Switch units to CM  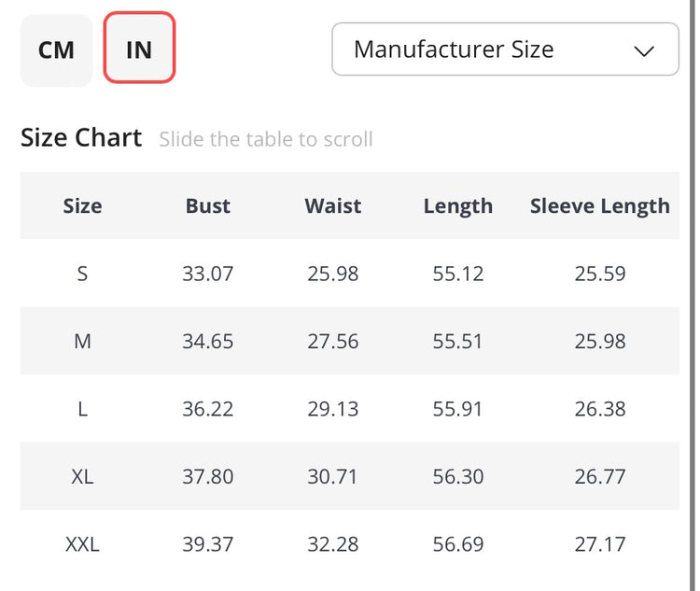point(56,50)
